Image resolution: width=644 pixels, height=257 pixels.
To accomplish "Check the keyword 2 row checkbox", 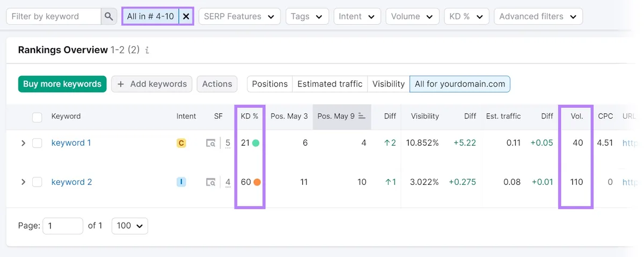I will point(37,182).
